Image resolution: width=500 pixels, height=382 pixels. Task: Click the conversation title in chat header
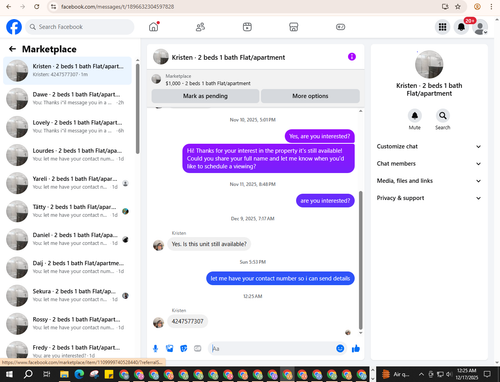click(228, 57)
